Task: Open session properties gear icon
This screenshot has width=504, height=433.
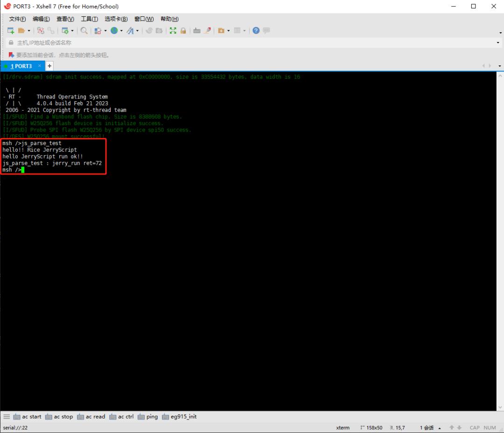Action: click(x=65, y=30)
